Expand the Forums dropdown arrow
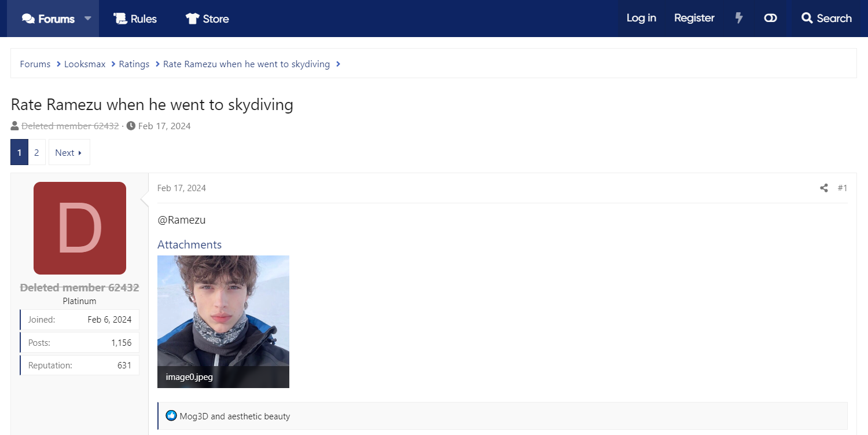 click(88, 19)
